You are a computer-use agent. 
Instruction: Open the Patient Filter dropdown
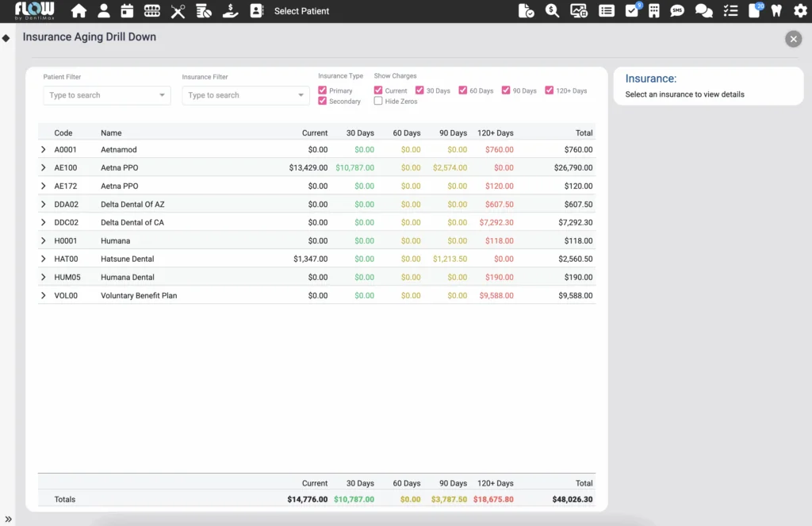point(106,95)
